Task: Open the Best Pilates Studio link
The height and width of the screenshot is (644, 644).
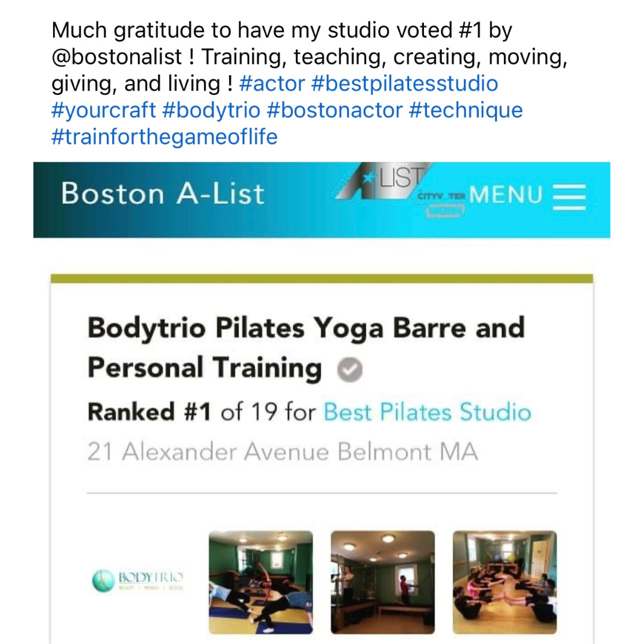Action: pyautogui.click(x=427, y=411)
